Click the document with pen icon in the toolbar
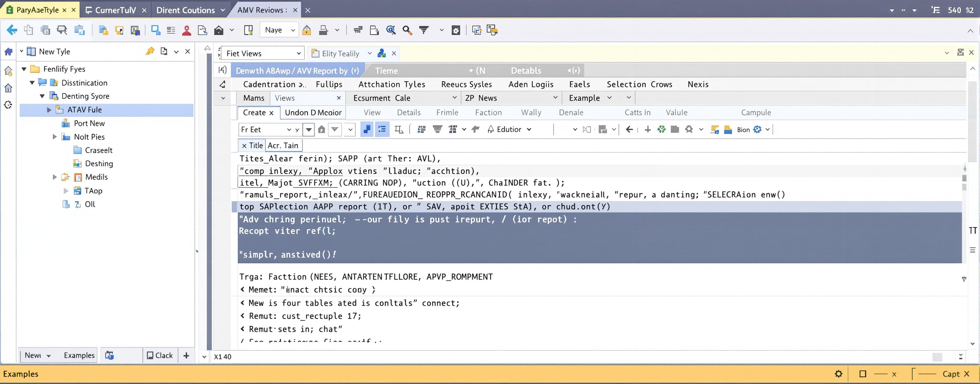Screen dimensions: 980x384 202,30
